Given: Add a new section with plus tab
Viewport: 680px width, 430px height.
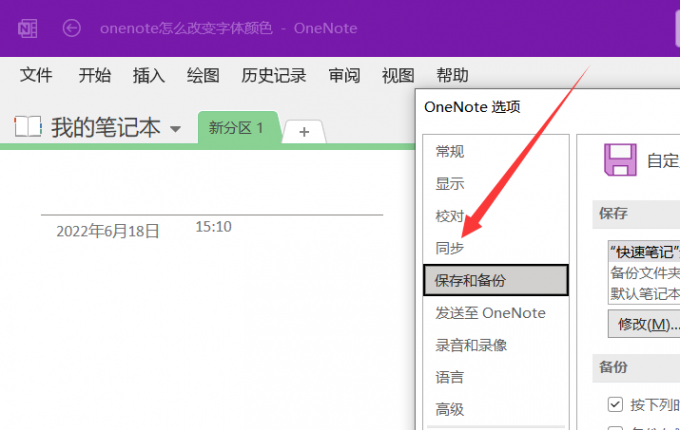Looking at the screenshot, I should click(304, 131).
